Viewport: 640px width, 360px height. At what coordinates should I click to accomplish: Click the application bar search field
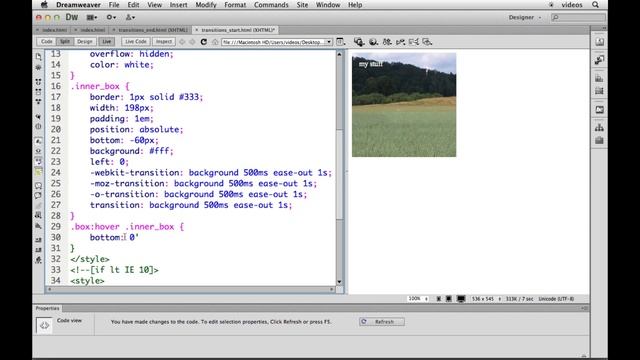coord(578,18)
